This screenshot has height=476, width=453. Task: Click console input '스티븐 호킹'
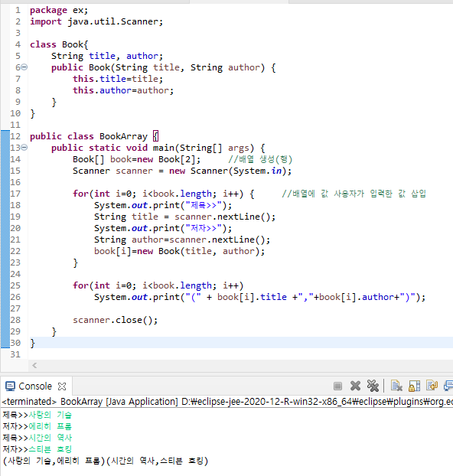[50, 449]
